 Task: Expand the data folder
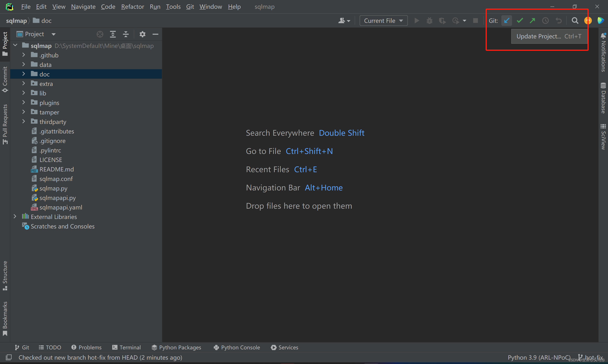pos(24,64)
